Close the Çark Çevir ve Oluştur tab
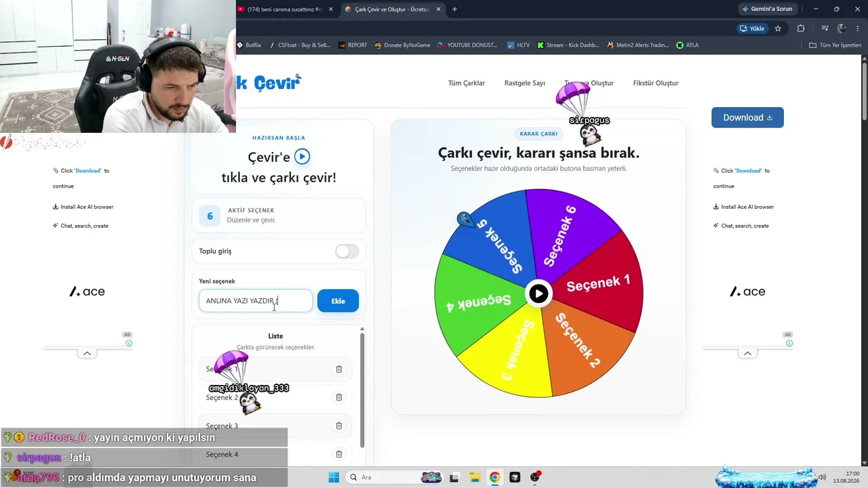This screenshot has width=868, height=488. (x=438, y=9)
